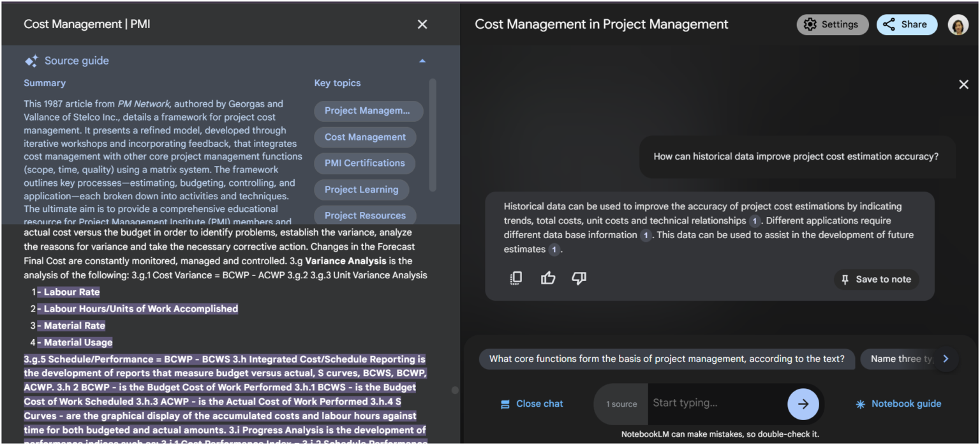Viewport: 980px width, 445px height.
Task: Share the Cost Management notebook
Action: coord(907,24)
